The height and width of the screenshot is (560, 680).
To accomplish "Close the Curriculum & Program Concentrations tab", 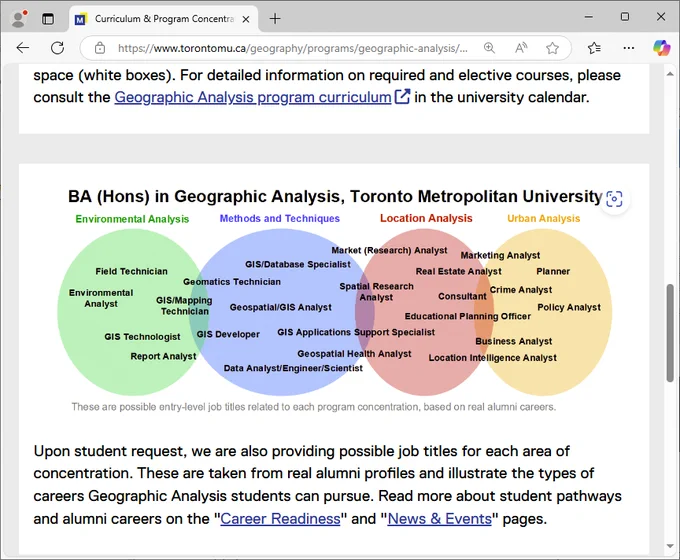I will click(x=246, y=19).
